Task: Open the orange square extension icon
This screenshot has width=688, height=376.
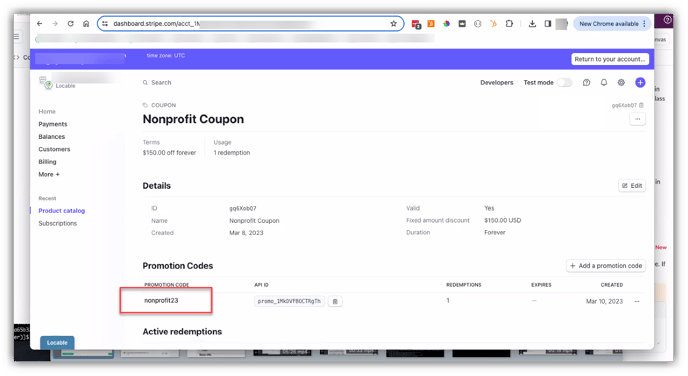Action: click(431, 24)
